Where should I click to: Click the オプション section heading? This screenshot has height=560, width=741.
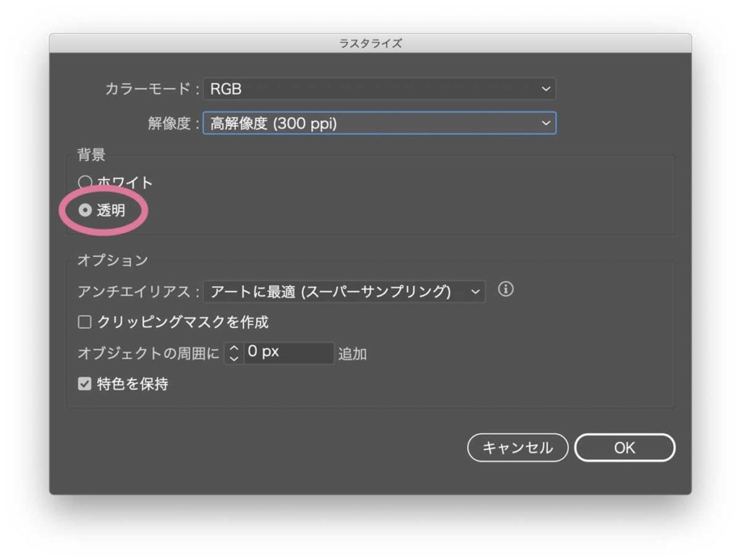(112, 260)
